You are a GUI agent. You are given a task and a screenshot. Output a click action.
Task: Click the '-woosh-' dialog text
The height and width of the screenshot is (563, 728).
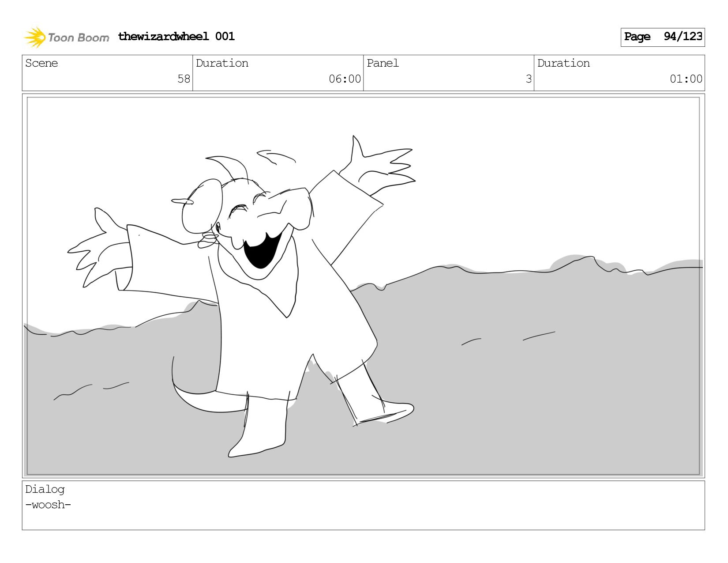[x=48, y=505]
